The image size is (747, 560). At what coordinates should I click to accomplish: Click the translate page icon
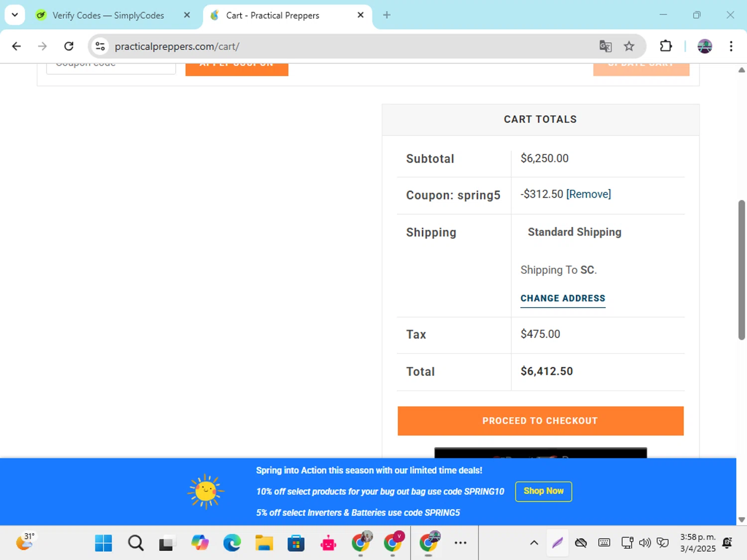click(606, 46)
